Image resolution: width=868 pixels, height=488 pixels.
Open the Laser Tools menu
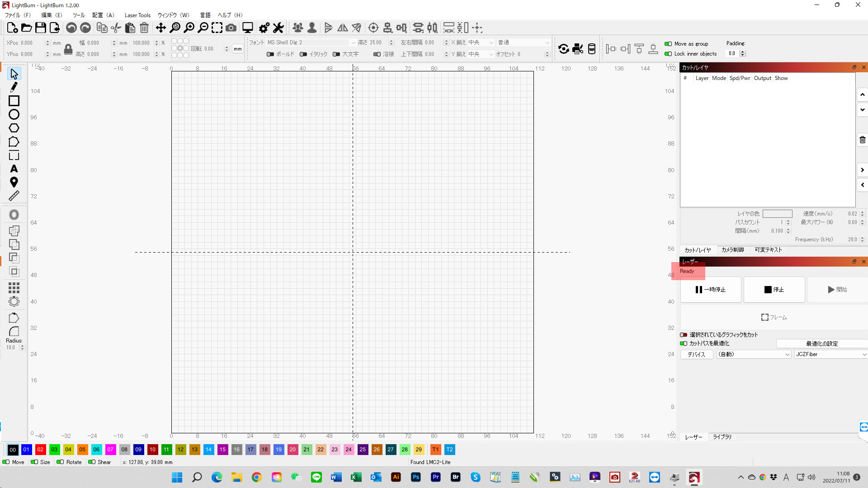tap(137, 15)
